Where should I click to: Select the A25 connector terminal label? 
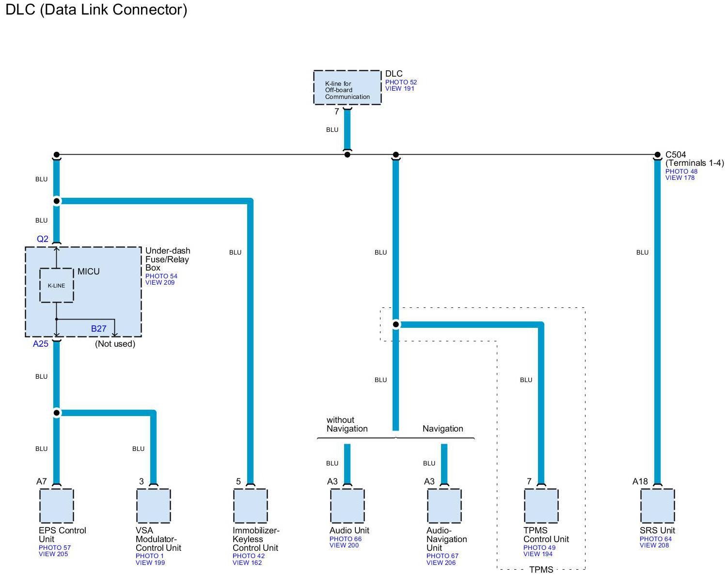coord(41,344)
